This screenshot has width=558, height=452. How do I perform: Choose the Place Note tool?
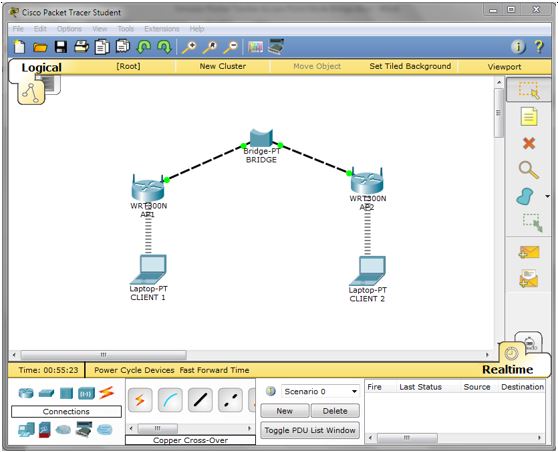(529, 116)
